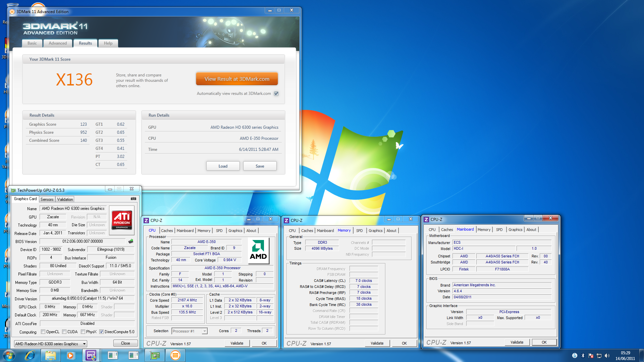Image resolution: width=644 pixels, height=362 pixels.
Task: Minimize the 3DMark 11 window
Action: pos(270,10)
